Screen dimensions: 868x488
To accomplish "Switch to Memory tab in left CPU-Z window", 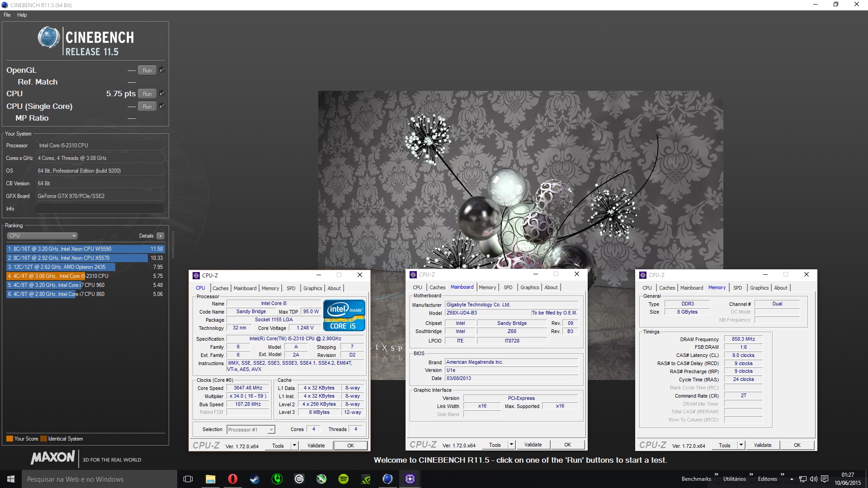I will click(x=270, y=288).
